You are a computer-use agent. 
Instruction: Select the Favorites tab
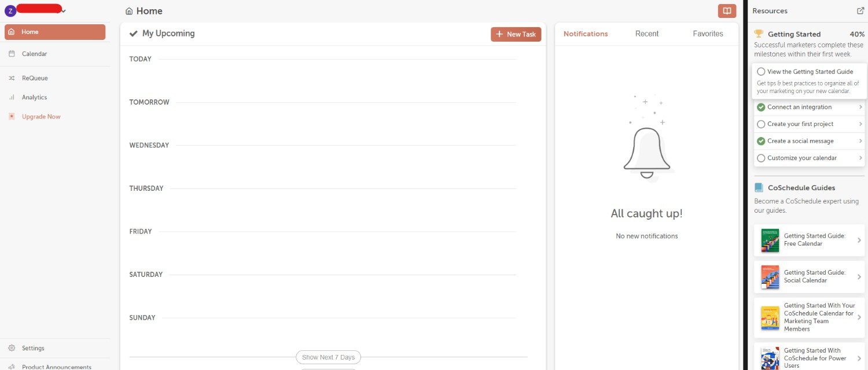tap(708, 33)
